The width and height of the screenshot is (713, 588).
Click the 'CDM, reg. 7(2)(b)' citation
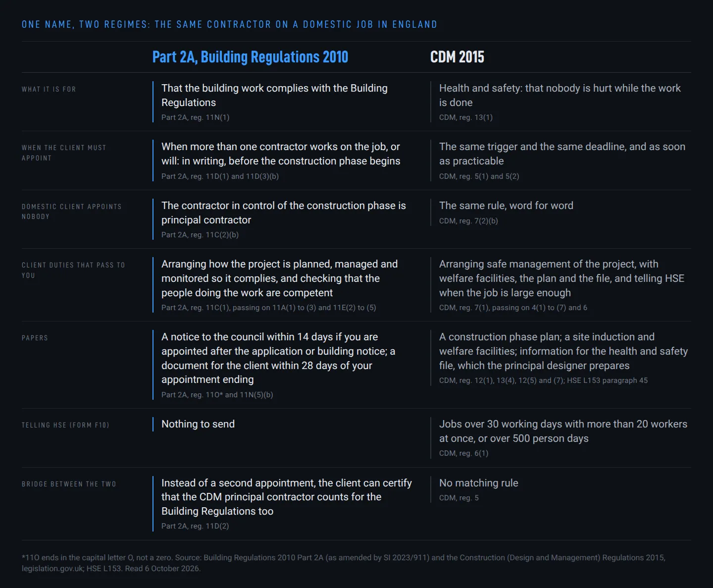(x=468, y=221)
